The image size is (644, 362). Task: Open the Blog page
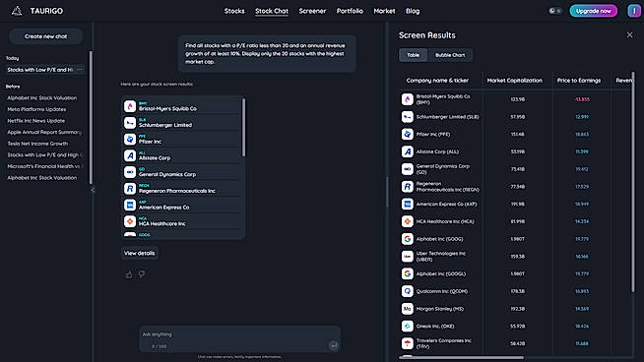413,11
